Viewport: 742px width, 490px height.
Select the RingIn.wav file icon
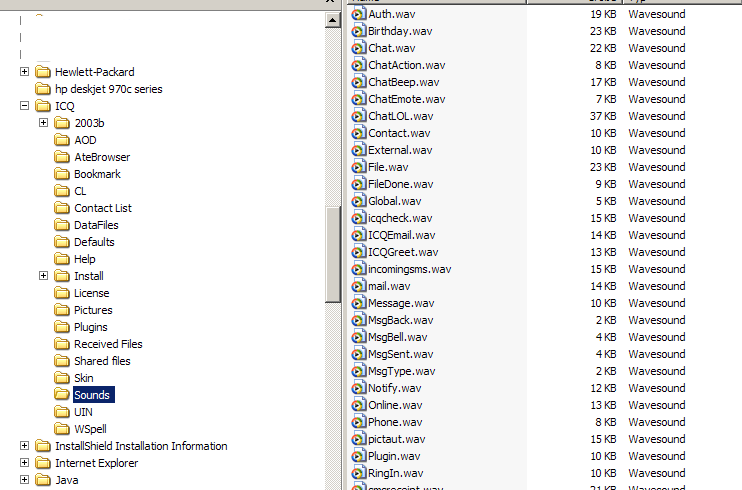click(x=359, y=473)
